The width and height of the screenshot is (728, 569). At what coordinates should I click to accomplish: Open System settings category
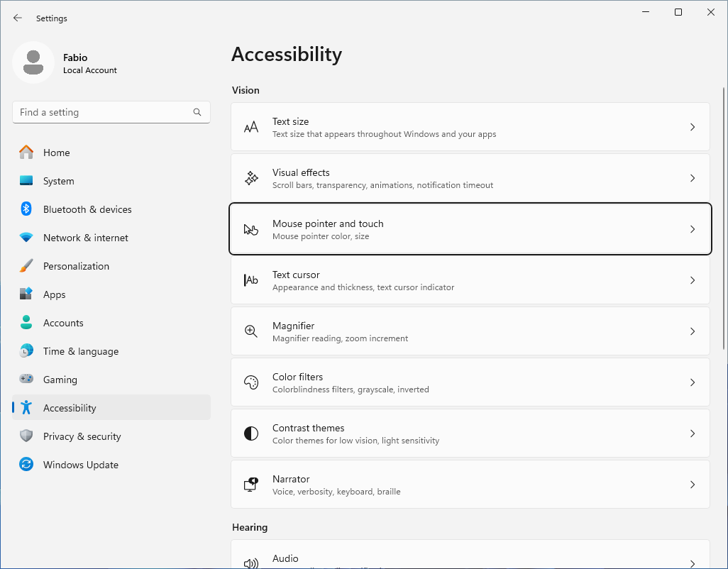111,180
